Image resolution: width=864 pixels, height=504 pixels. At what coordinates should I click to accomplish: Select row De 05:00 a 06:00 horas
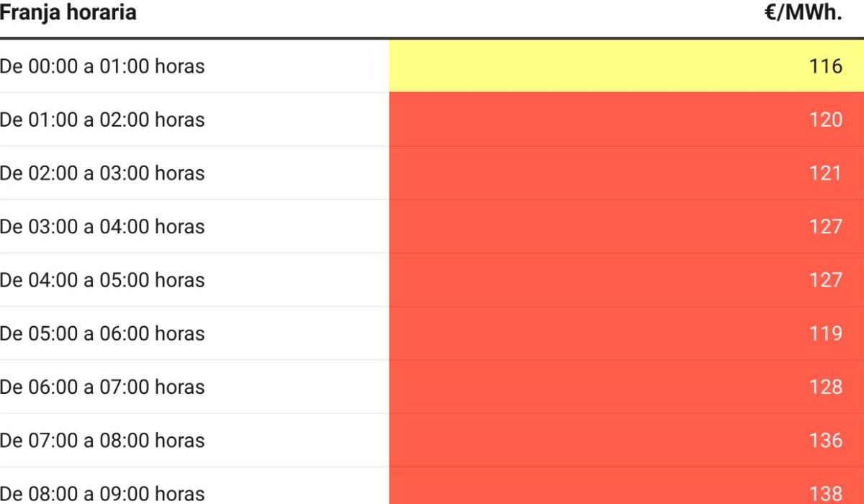(x=432, y=333)
